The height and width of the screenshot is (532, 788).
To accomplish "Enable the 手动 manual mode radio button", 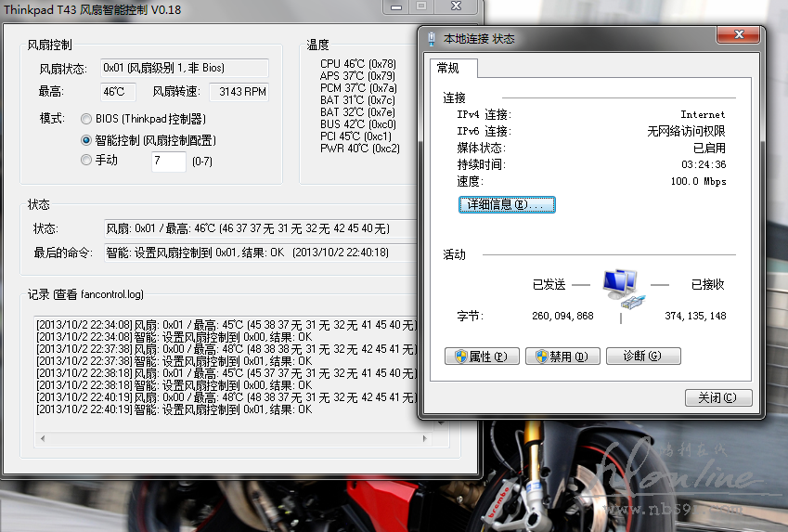I will click(87, 160).
